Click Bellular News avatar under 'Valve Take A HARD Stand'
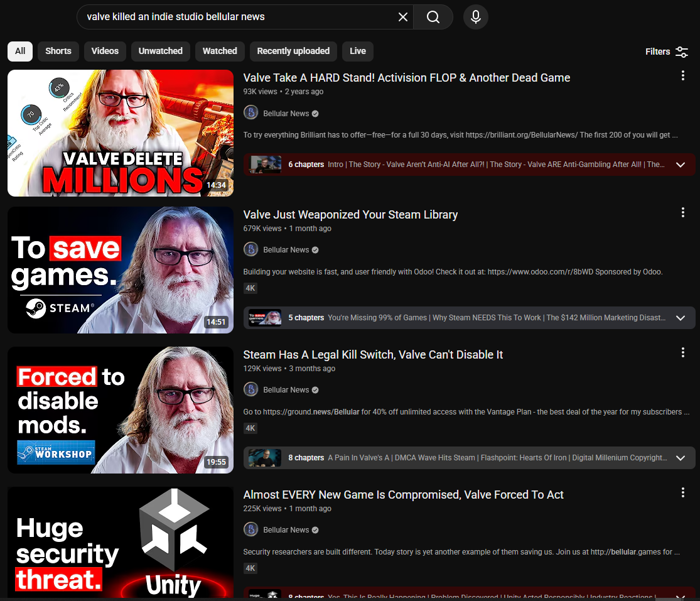This screenshot has height=601, width=700. click(251, 112)
